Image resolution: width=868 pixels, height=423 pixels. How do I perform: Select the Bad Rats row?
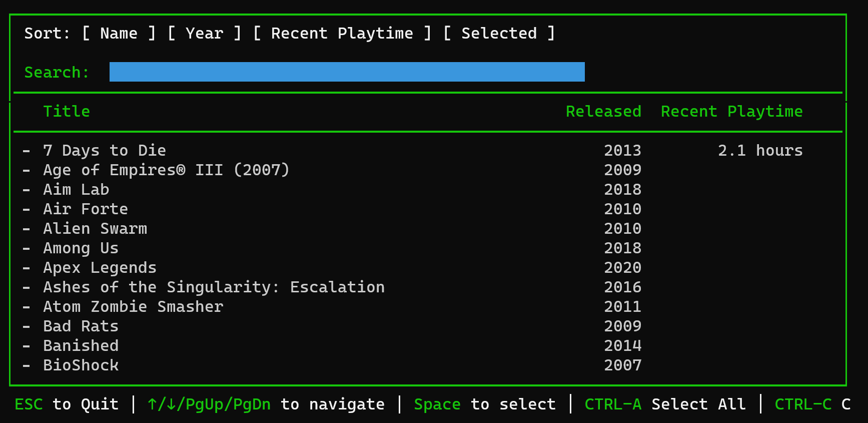tap(413, 326)
